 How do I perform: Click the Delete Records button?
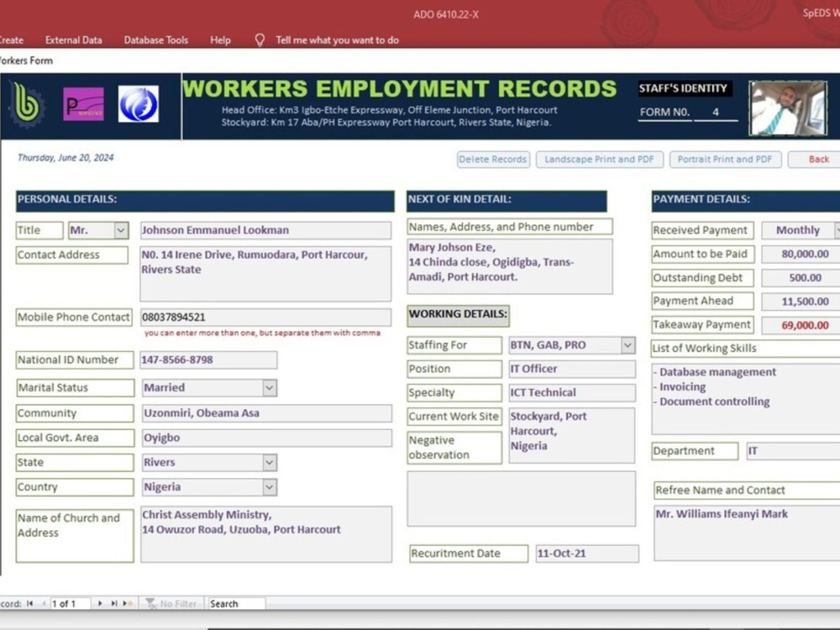[x=493, y=159]
